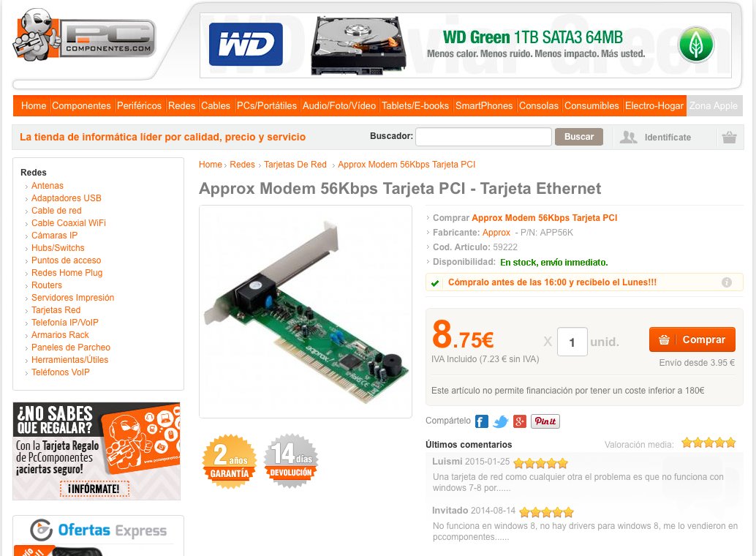
Task: Click the quantity units input box
Action: coord(572,342)
